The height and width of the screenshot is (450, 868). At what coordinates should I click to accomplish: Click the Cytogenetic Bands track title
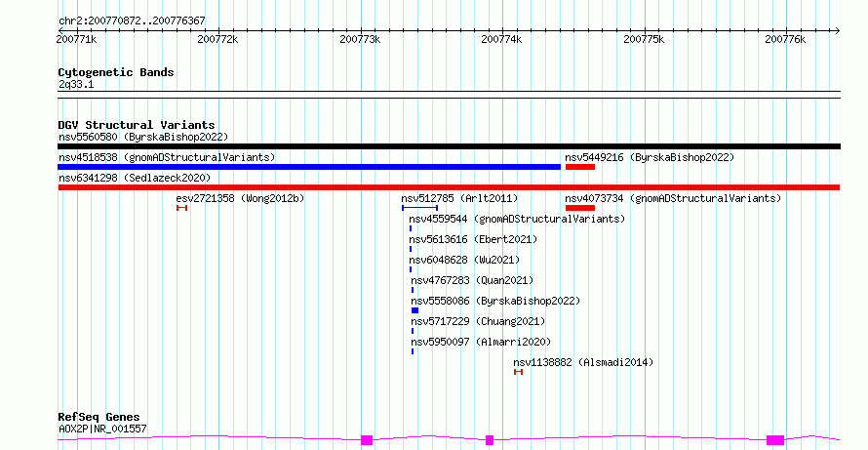(116, 72)
